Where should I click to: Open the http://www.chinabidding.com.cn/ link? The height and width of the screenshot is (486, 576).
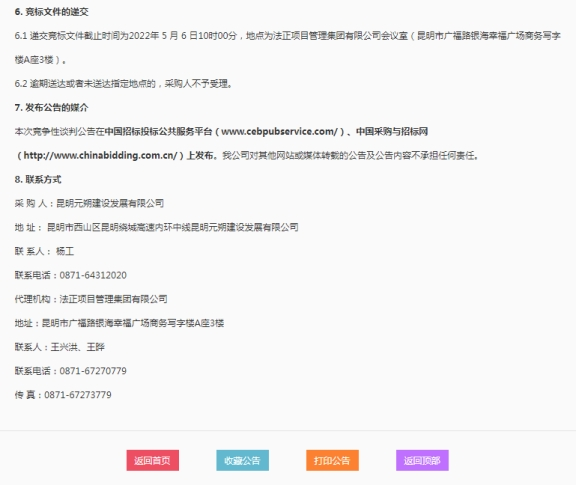[x=100, y=155]
